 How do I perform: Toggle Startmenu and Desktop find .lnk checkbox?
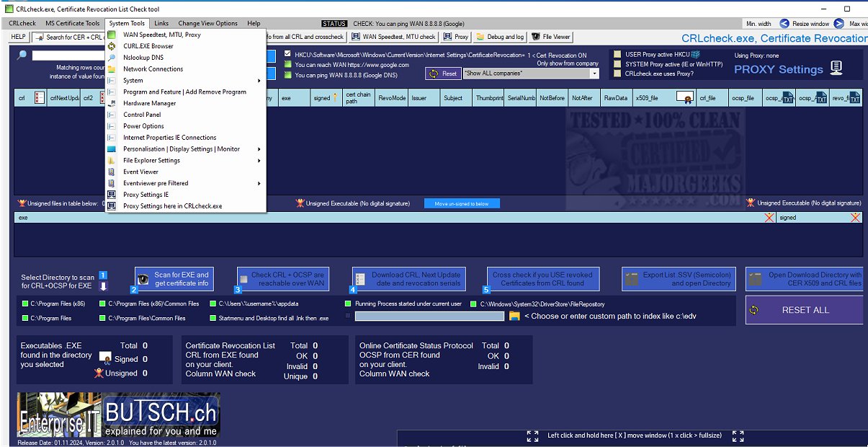(x=212, y=318)
